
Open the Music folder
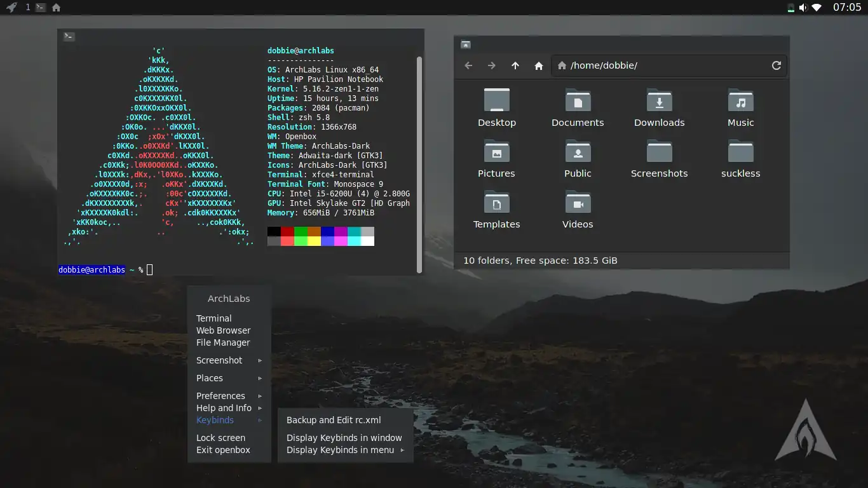(x=740, y=108)
